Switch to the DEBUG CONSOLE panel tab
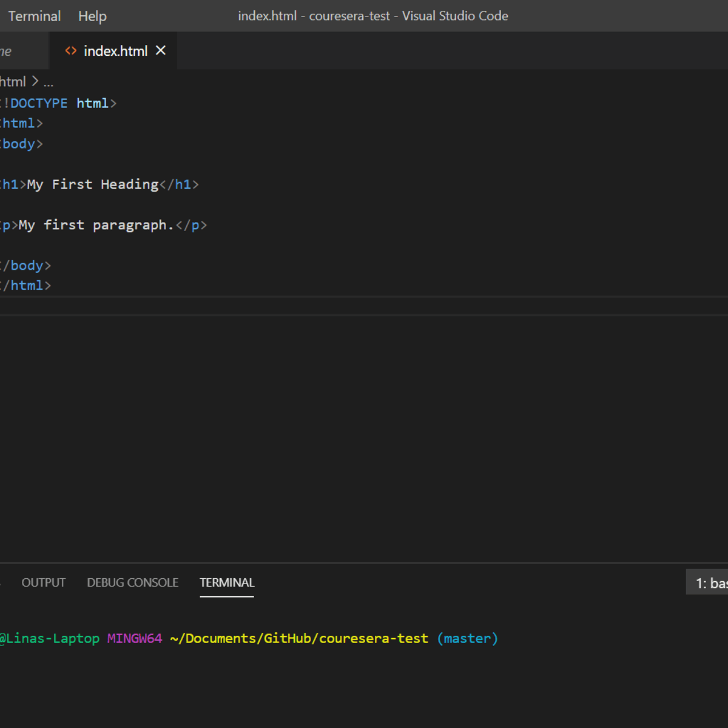This screenshot has width=728, height=728. click(132, 582)
